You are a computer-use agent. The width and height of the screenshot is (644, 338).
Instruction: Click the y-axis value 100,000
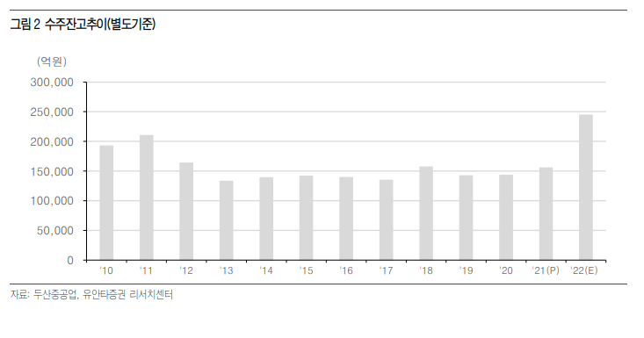[x=52, y=201]
